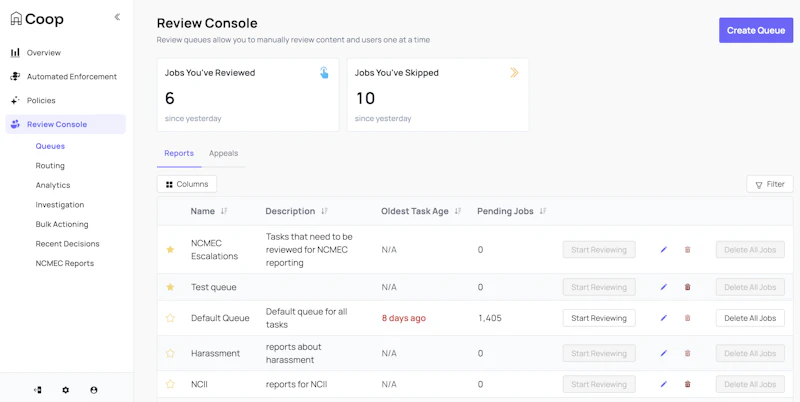Click the '8 days ago' task age

tap(404, 318)
